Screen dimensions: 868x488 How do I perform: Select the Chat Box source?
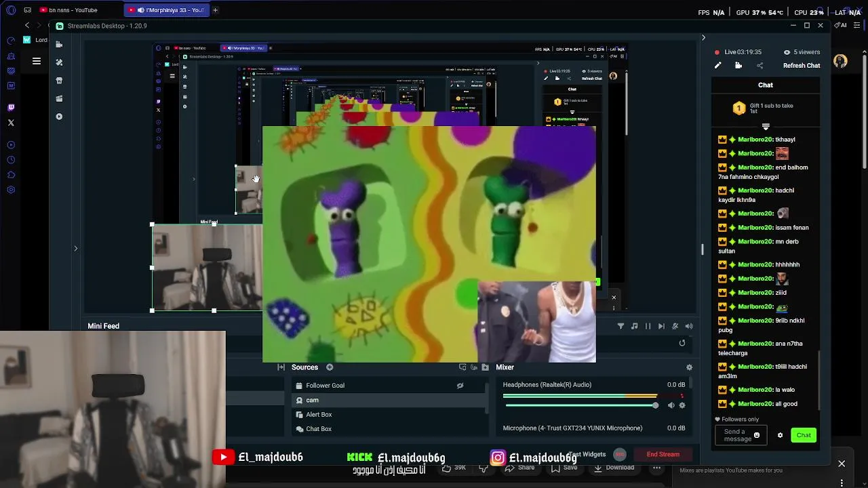[390, 428]
